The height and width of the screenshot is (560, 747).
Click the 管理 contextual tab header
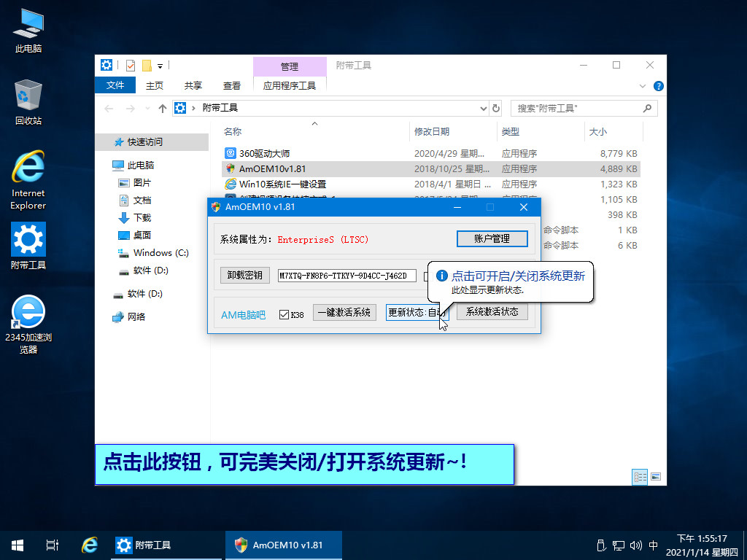point(290,66)
